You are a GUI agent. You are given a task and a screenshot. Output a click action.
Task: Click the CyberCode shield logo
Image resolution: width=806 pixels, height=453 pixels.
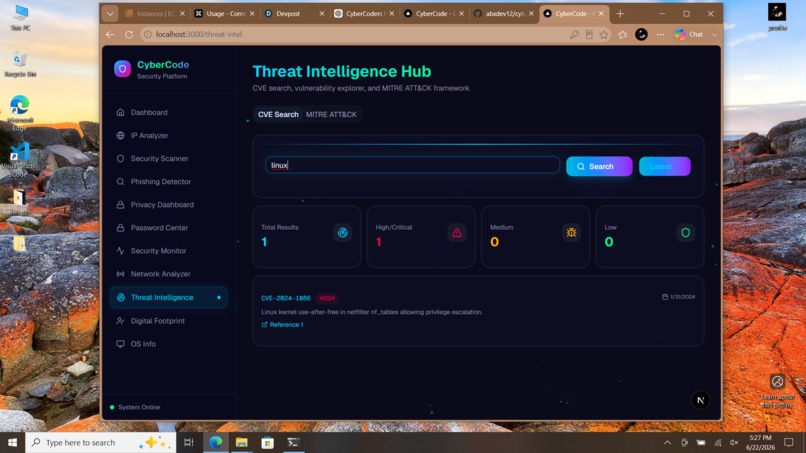click(122, 69)
